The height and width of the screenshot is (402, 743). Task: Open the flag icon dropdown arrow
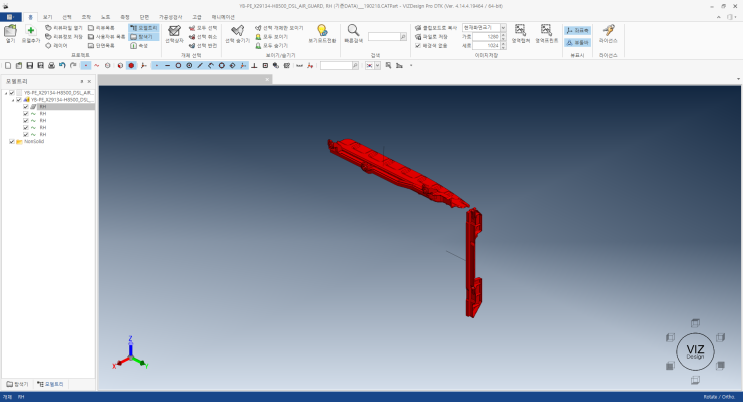[378, 65]
